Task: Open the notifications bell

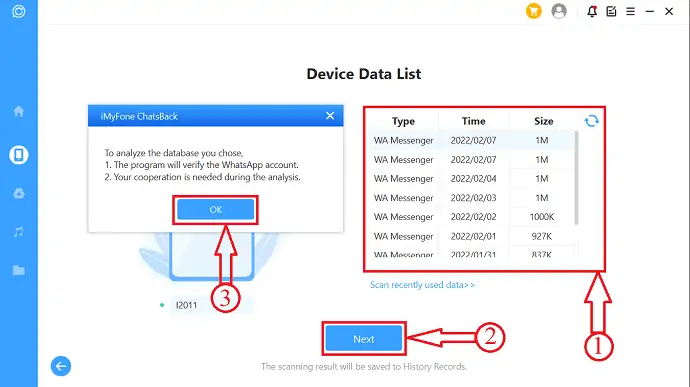Action: (x=592, y=11)
